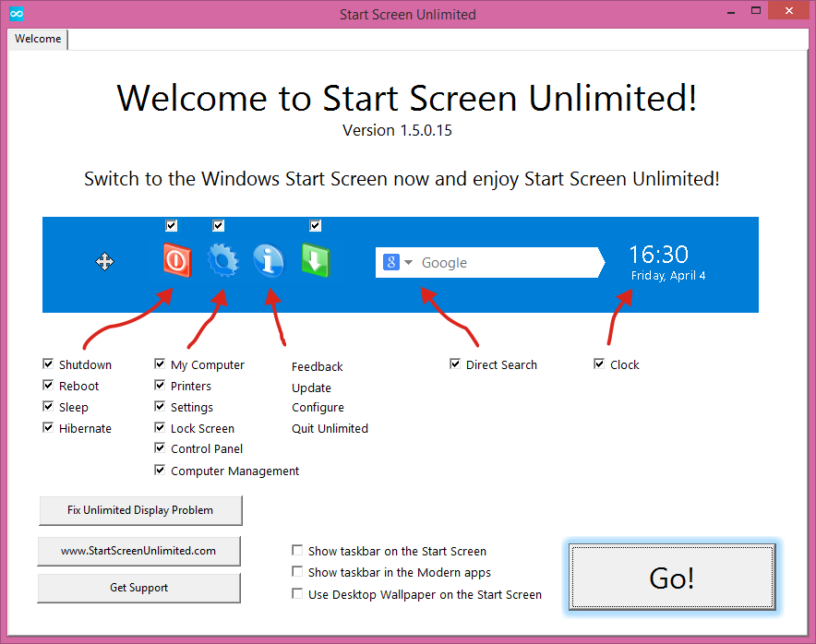
Task: Open www.StartScreenUnlimited.com button
Action: 139,551
